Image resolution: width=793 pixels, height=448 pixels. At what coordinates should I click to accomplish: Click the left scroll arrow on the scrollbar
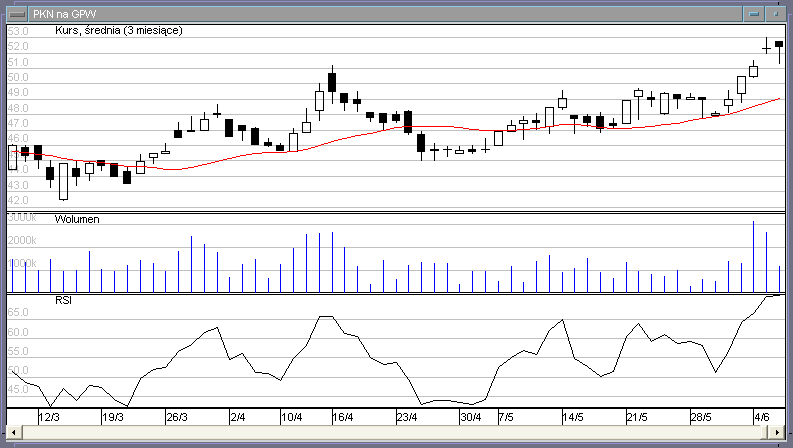point(14,432)
